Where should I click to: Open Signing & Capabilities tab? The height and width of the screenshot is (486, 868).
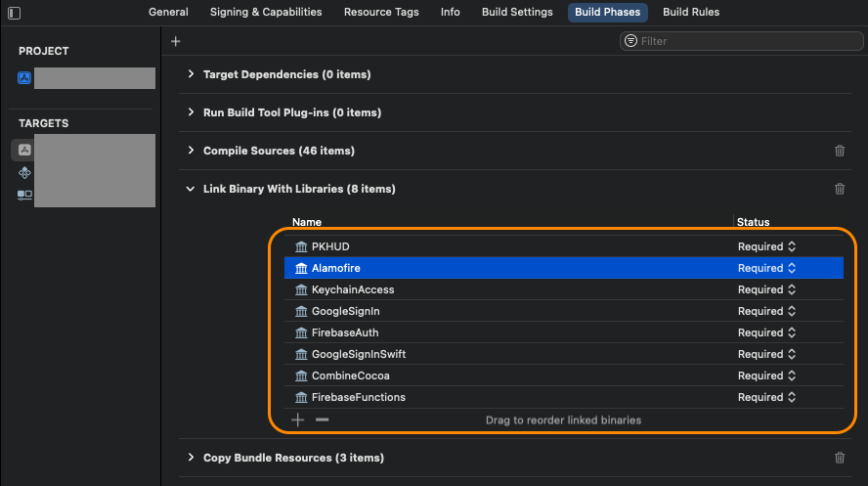tap(266, 12)
